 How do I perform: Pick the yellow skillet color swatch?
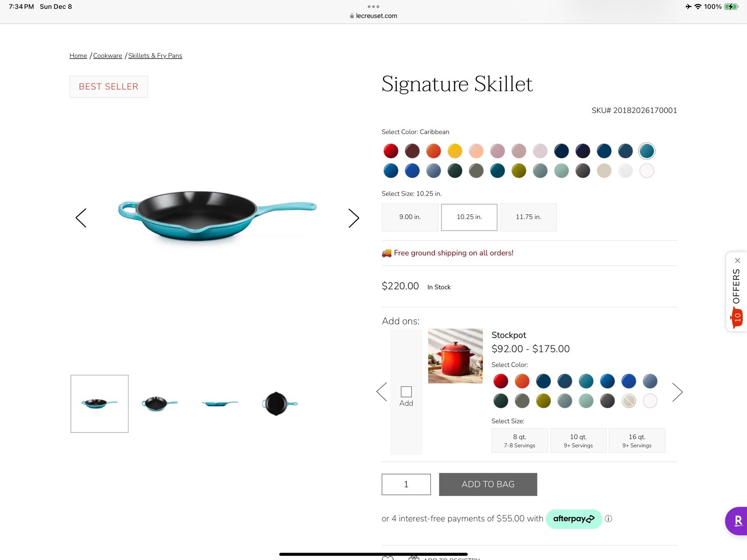[x=455, y=151]
